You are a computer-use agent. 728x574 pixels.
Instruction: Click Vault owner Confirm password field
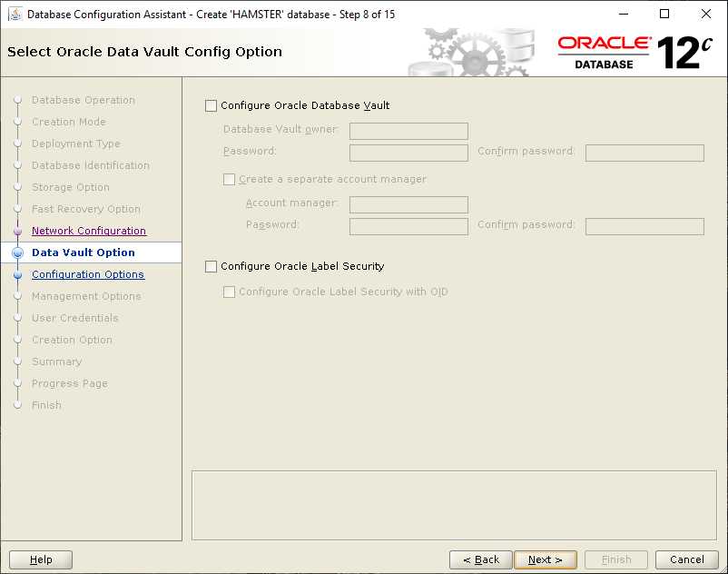point(644,153)
